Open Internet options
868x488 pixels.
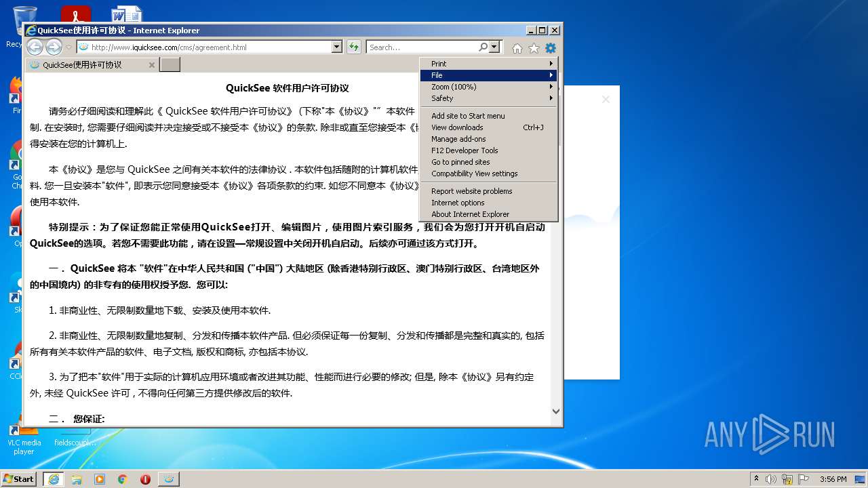pos(489,203)
